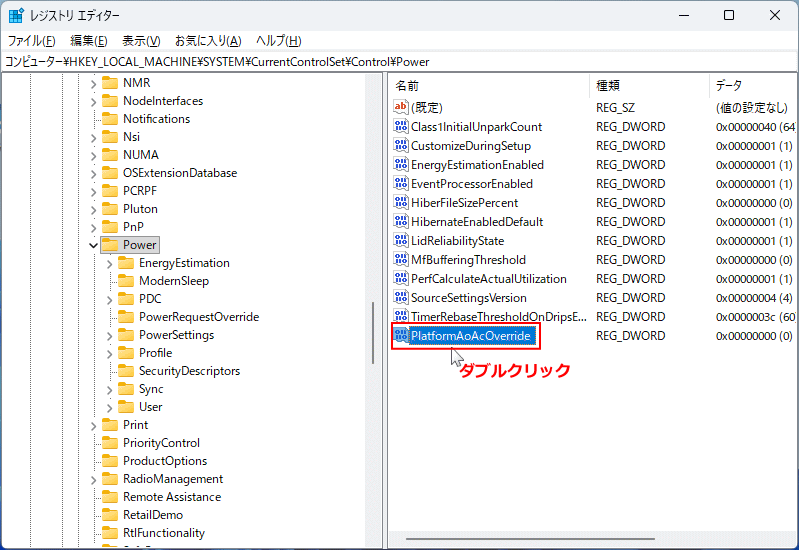Viewport: 799px width, 550px height.
Task: Click the DWORD icon beside LidReliabilityState
Action: [401, 241]
